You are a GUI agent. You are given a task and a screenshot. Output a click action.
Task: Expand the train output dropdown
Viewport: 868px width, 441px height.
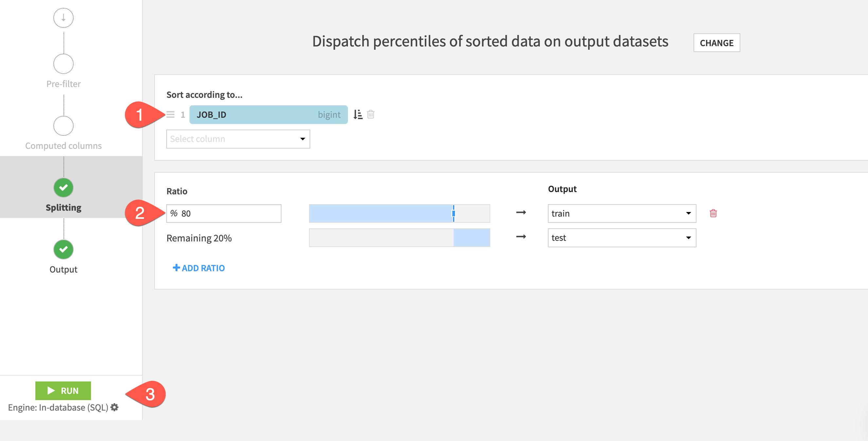point(622,213)
